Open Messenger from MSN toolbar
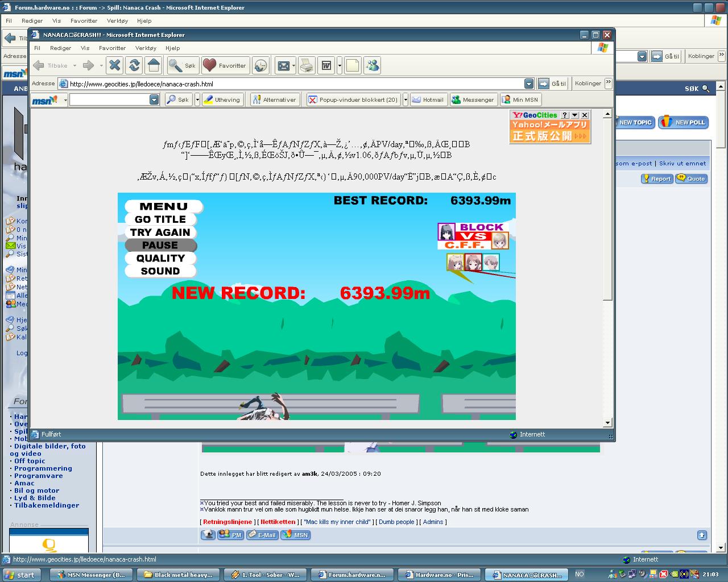The width and height of the screenshot is (728, 582). (x=473, y=99)
